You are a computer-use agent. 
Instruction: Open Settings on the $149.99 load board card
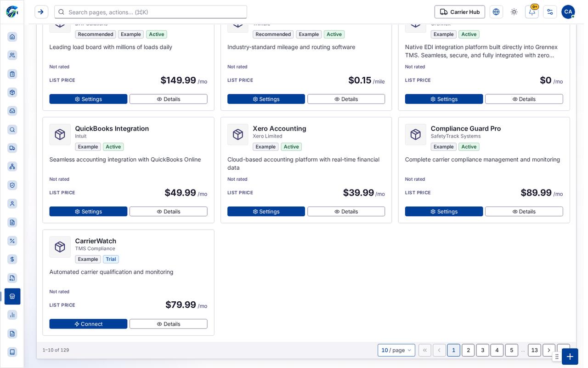[88, 99]
